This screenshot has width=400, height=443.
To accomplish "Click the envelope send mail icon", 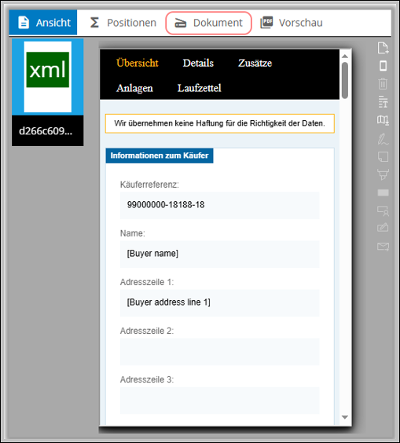I will tap(383, 246).
